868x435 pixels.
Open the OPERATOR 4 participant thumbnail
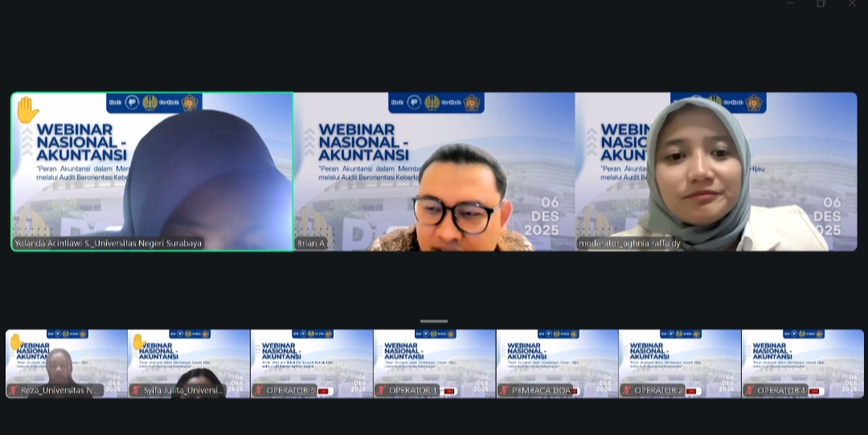pos(802,362)
